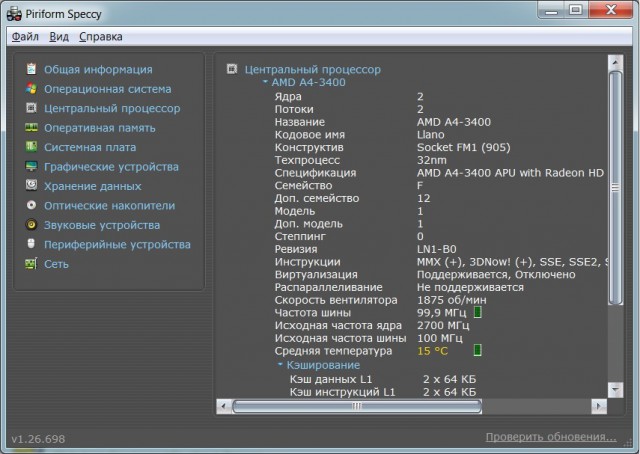The width and height of the screenshot is (640, 454).
Task: Select the value Поддерживается, Отключено
Action: (496, 275)
